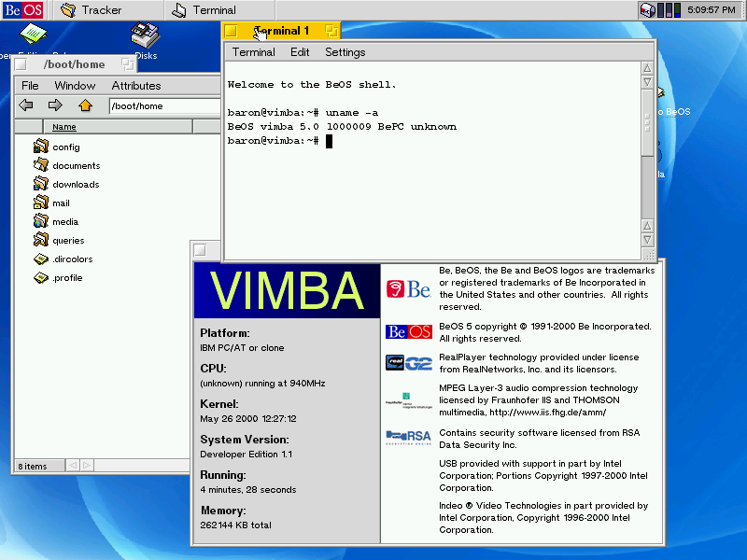This screenshot has width=747, height=560.
Task: Click the Terminal scrollbar thumb
Action: click(647, 123)
